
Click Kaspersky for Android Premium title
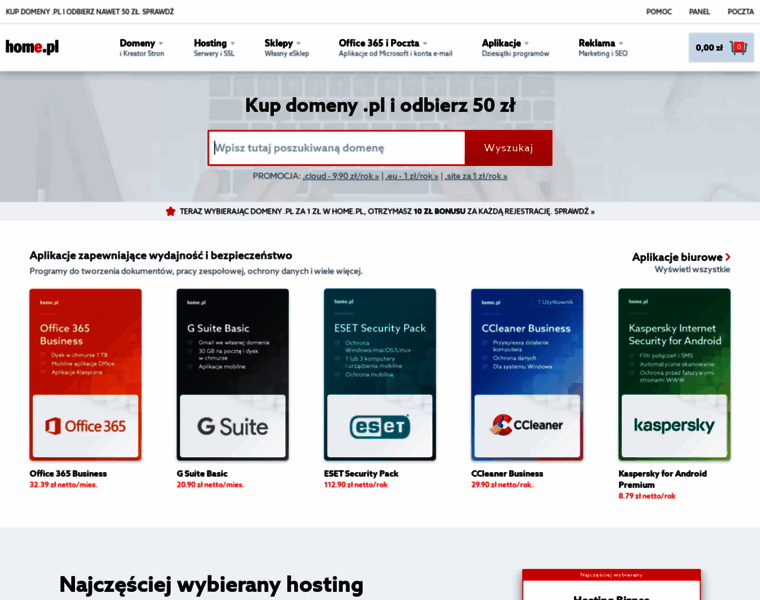(x=663, y=479)
